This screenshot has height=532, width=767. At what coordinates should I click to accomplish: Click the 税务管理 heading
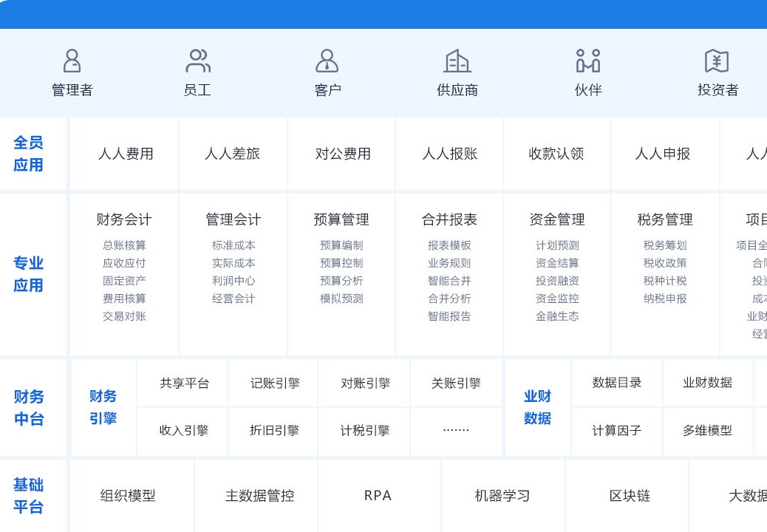[x=665, y=219]
